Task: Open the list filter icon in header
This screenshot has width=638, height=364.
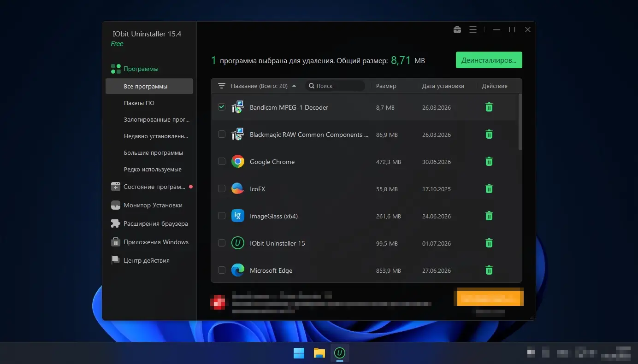Action: pyautogui.click(x=222, y=86)
